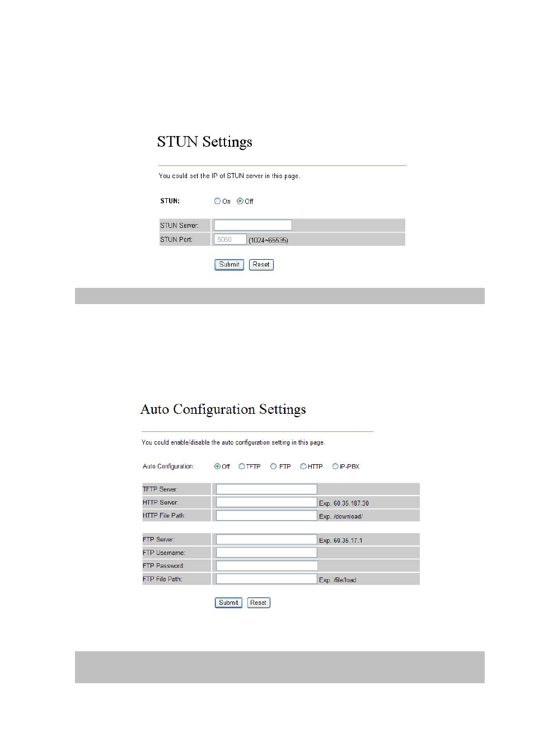Viewport: 534px width, 756px height.
Task: Click the 'Exp. 60.35.187.30' example text
Action: [344, 503]
